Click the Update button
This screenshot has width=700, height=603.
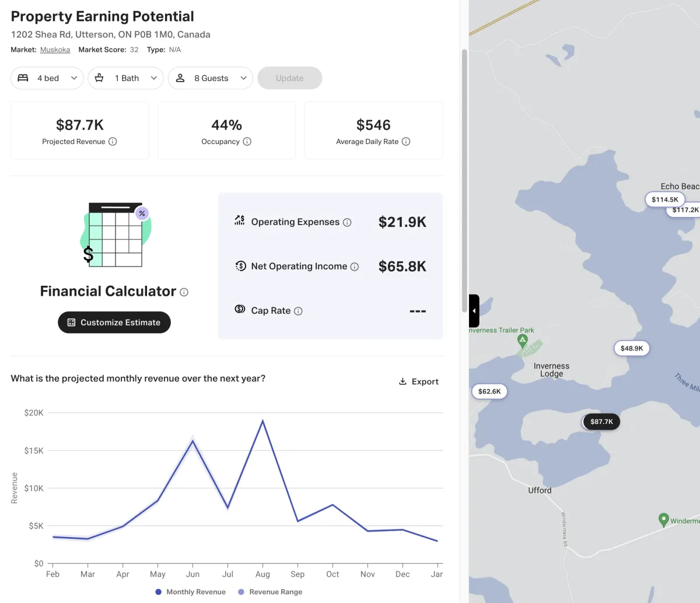click(x=289, y=78)
